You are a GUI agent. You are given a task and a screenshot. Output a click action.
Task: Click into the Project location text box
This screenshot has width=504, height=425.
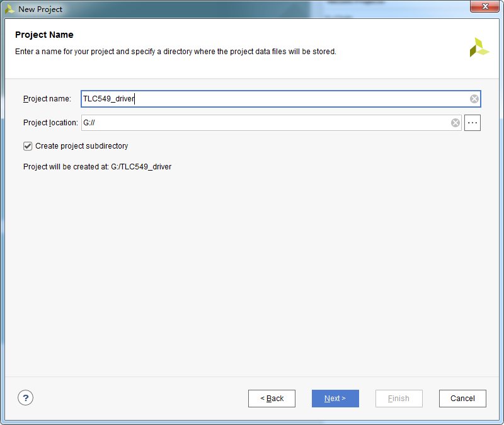[265, 123]
